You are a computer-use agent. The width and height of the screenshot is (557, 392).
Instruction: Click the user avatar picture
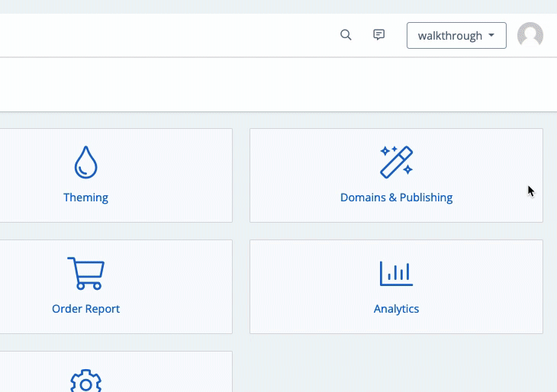[x=530, y=35]
